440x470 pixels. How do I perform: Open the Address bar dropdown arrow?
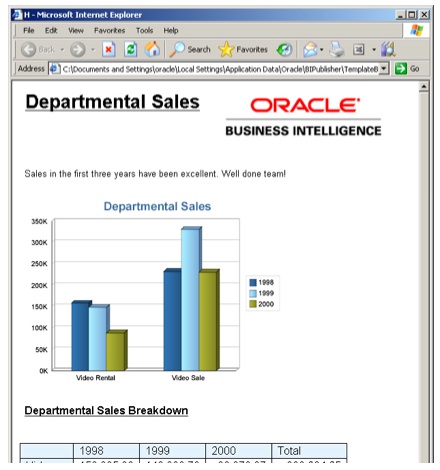(384, 69)
